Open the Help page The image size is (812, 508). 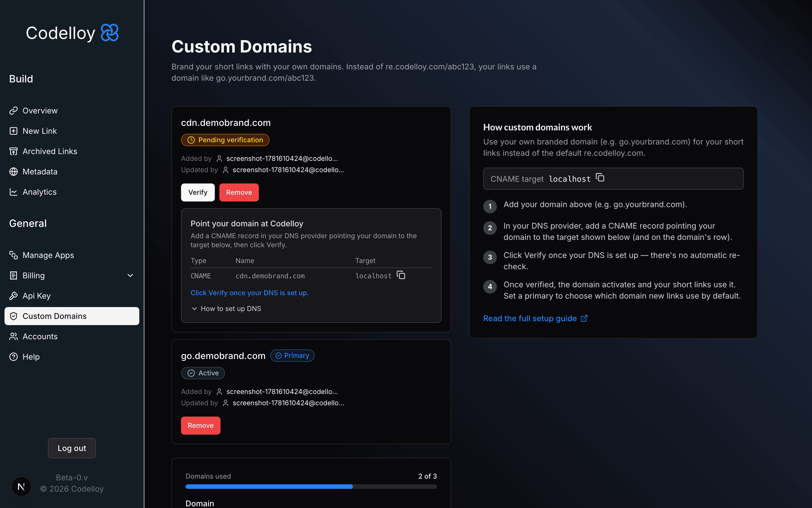[72, 357]
